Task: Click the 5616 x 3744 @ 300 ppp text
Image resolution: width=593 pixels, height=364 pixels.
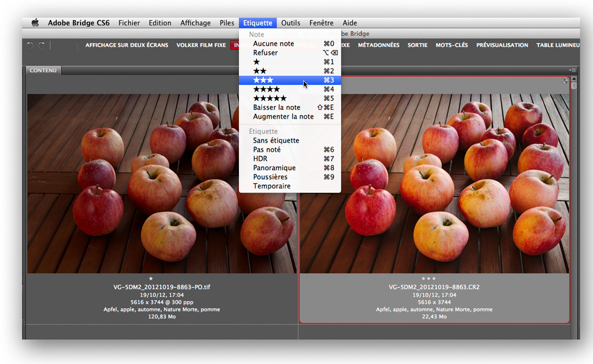Action: [x=162, y=302]
